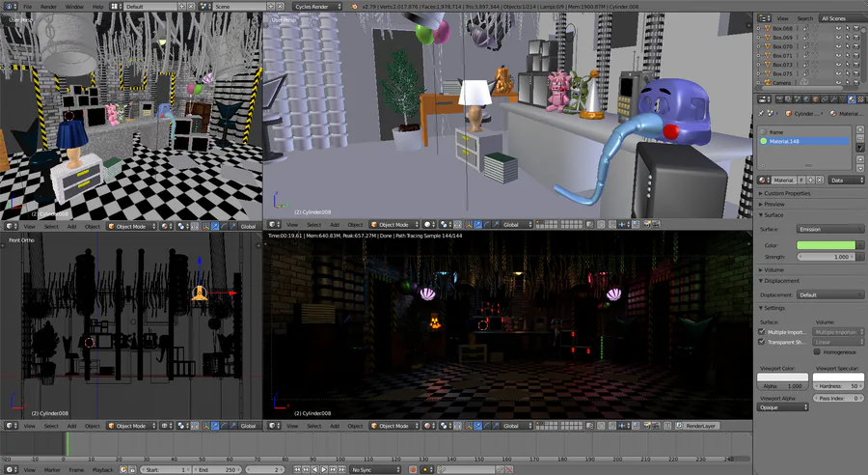Screen dimensions: 868x475
Task: Move the material slot down in the list
Action: [860, 169]
